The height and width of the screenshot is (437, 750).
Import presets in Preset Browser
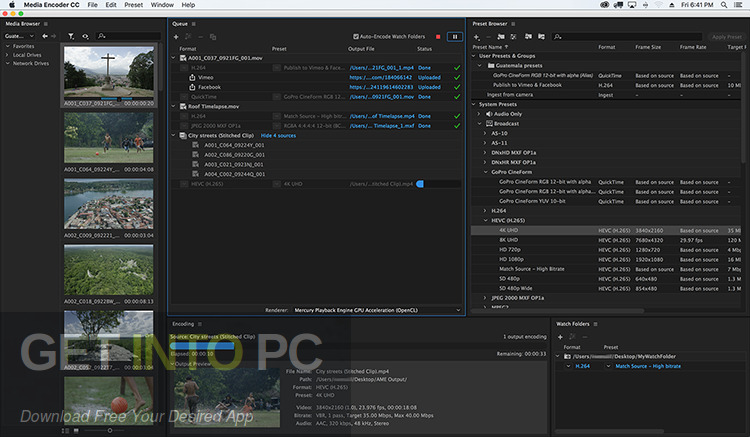[528, 37]
